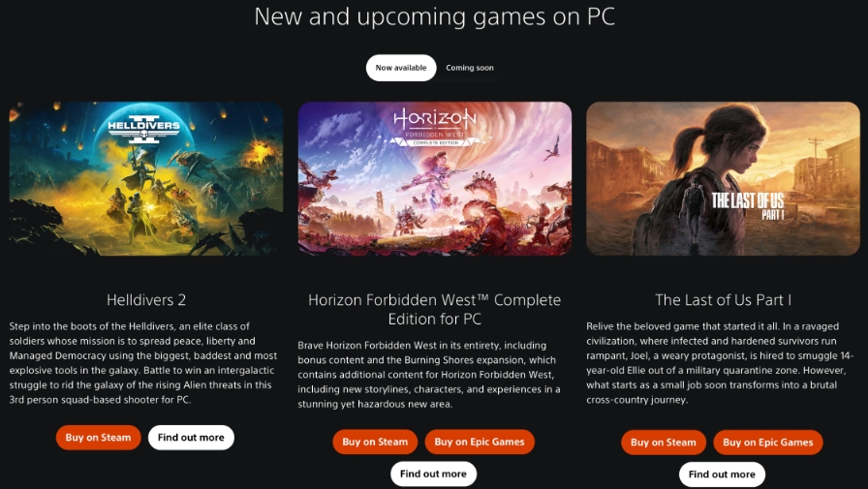Screen dimensions: 868x489
Task: Click the New and upcoming games heading
Action: pos(435,16)
